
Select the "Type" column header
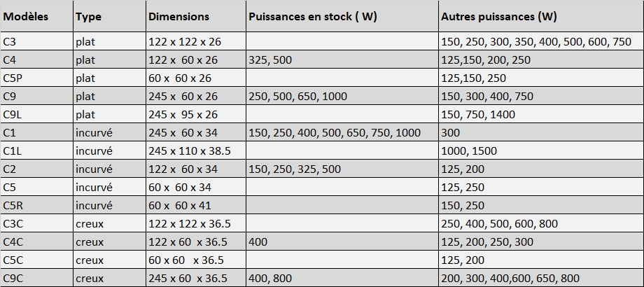(x=88, y=17)
